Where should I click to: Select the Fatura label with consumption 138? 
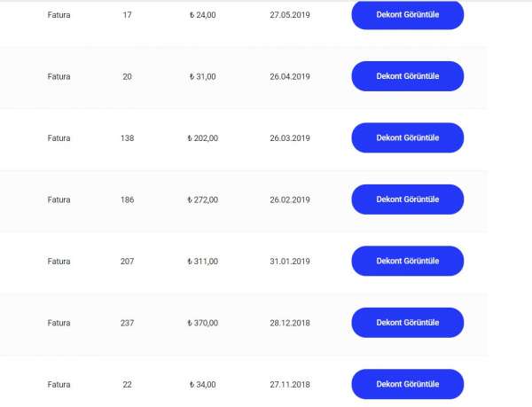point(59,138)
